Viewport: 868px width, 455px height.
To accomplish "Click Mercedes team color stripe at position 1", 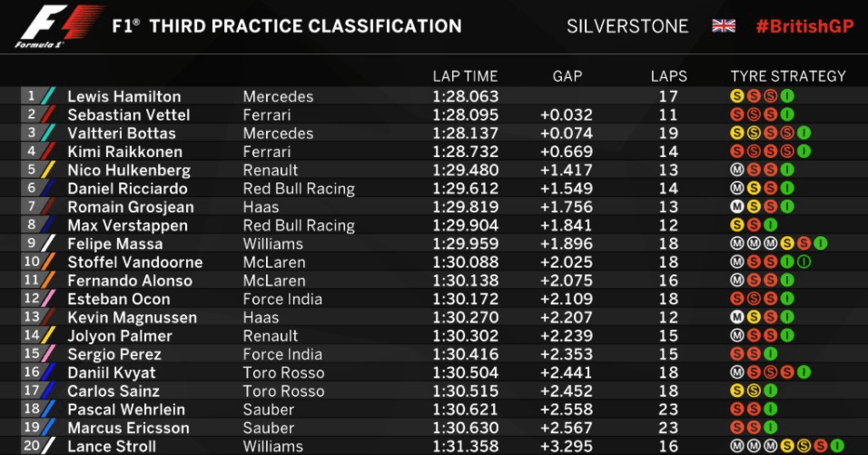I will (x=48, y=95).
